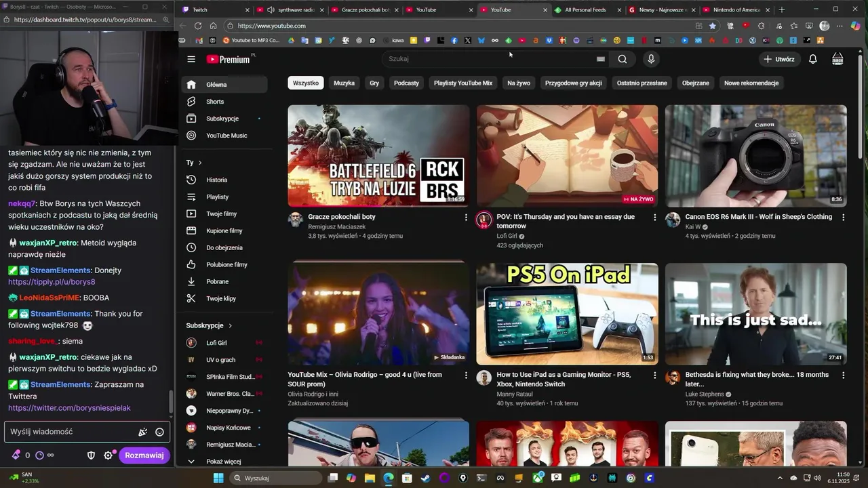Open the account avatar menu on YouTube
Screen dimensions: 868x488
pos(837,59)
